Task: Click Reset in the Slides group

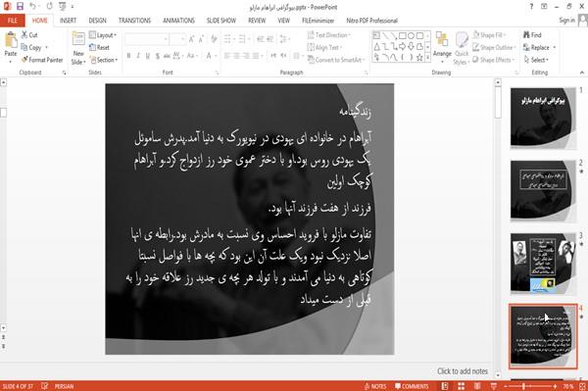Action: (x=99, y=47)
